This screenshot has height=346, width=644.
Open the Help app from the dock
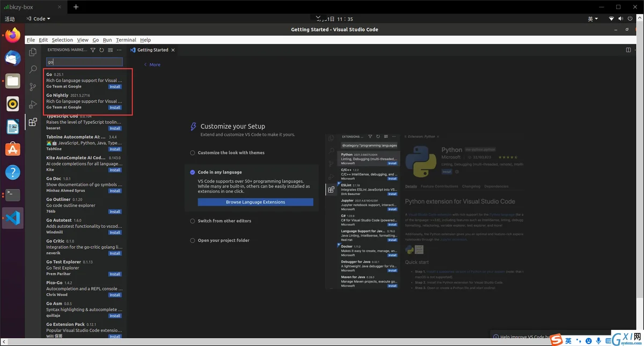click(13, 172)
